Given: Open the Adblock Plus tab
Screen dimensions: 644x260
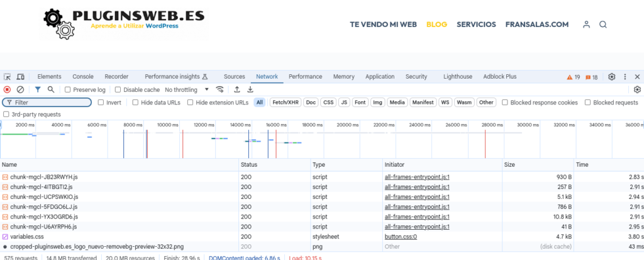Looking at the screenshot, I should [x=500, y=77].
